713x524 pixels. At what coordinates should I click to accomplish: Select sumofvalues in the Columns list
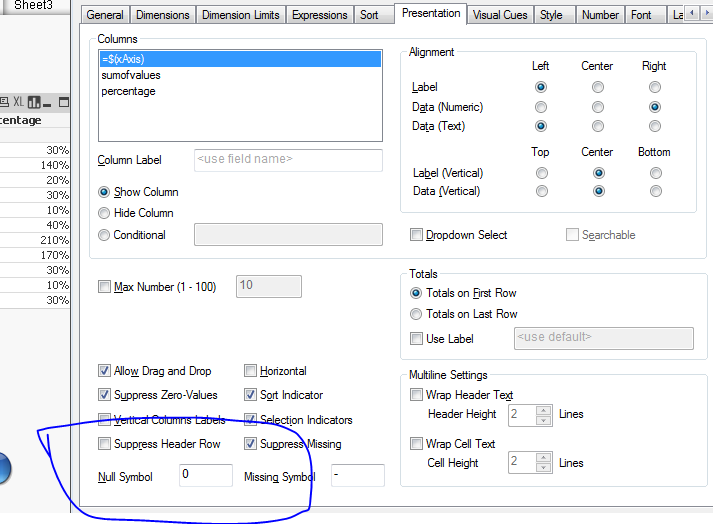coord(131,75)
